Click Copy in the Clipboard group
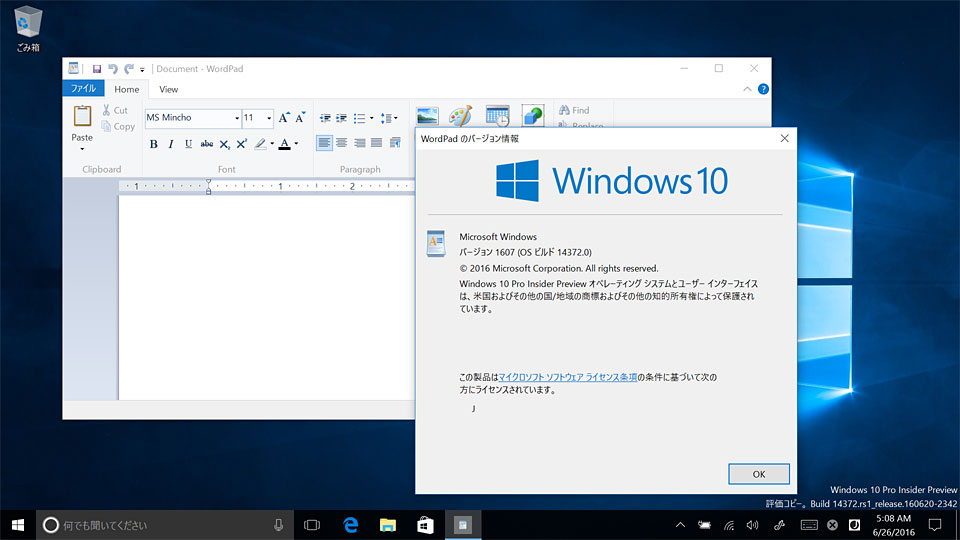 118,126
